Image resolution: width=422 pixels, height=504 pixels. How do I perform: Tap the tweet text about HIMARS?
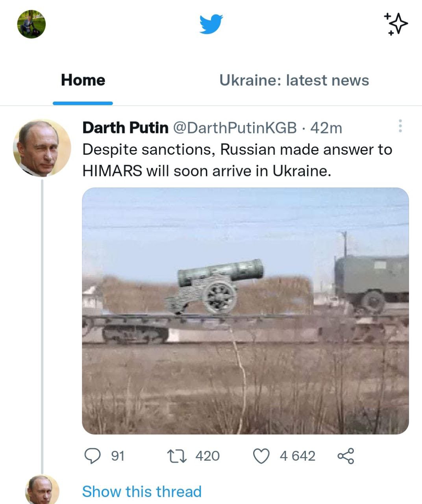(x=237, y=160)
